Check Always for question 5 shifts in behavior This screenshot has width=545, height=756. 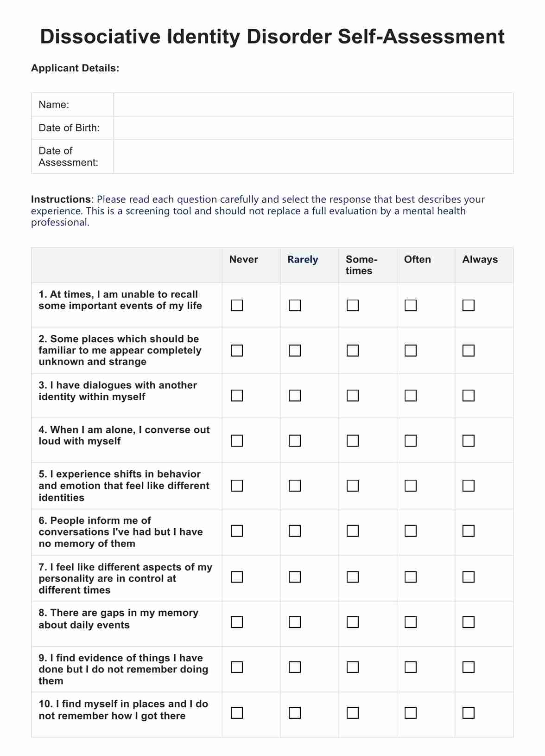tap(469, 486)
